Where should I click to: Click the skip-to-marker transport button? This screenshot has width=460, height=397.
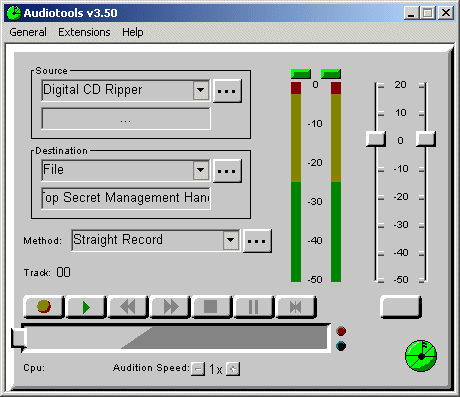[296, 307]
